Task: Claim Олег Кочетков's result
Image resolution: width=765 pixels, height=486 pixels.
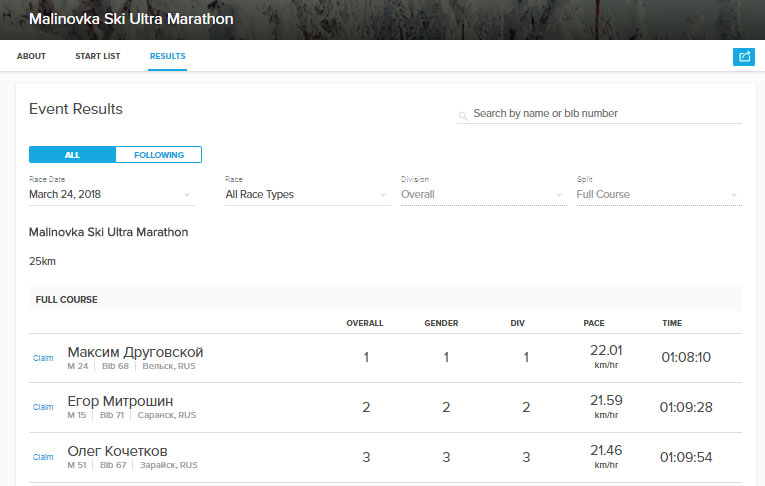Action: point(43,457)
